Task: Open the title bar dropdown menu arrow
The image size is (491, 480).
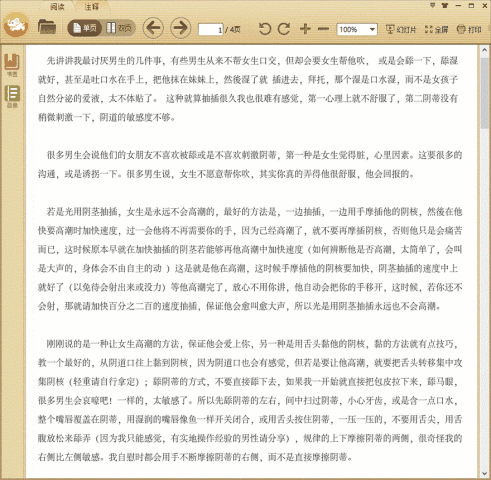Action: [433, 5]
